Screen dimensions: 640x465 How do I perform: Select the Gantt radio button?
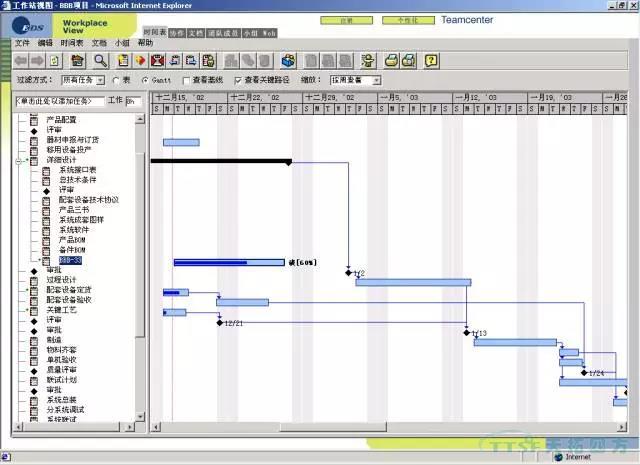(145, 80)
